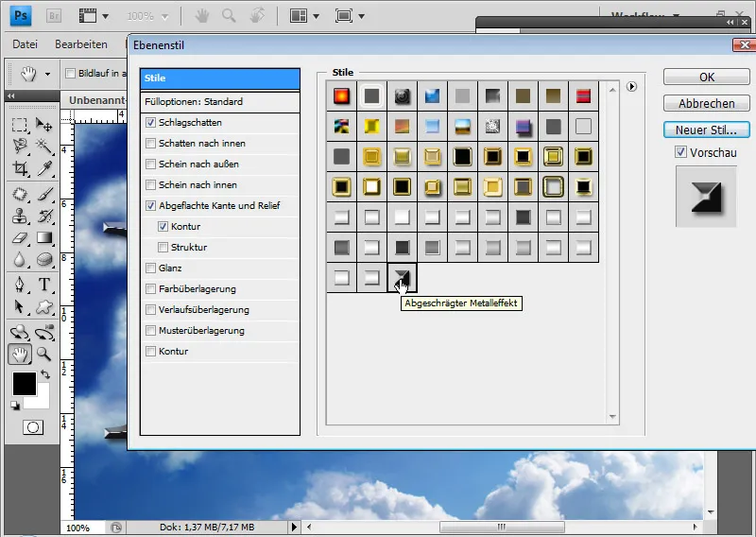This screenshot has height=537, width=756.
Task: Select the Stile category in list
Action: 220,78
